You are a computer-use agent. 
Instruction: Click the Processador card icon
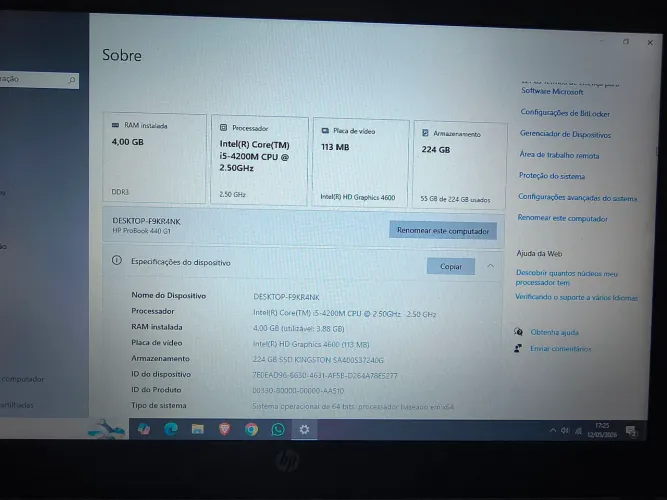pyautogui.click(x=223, y=128)
